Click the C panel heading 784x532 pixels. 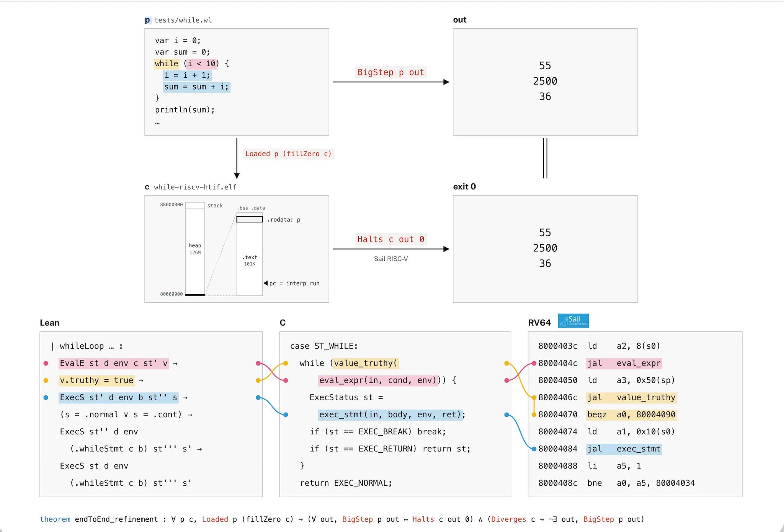(283, 323)
